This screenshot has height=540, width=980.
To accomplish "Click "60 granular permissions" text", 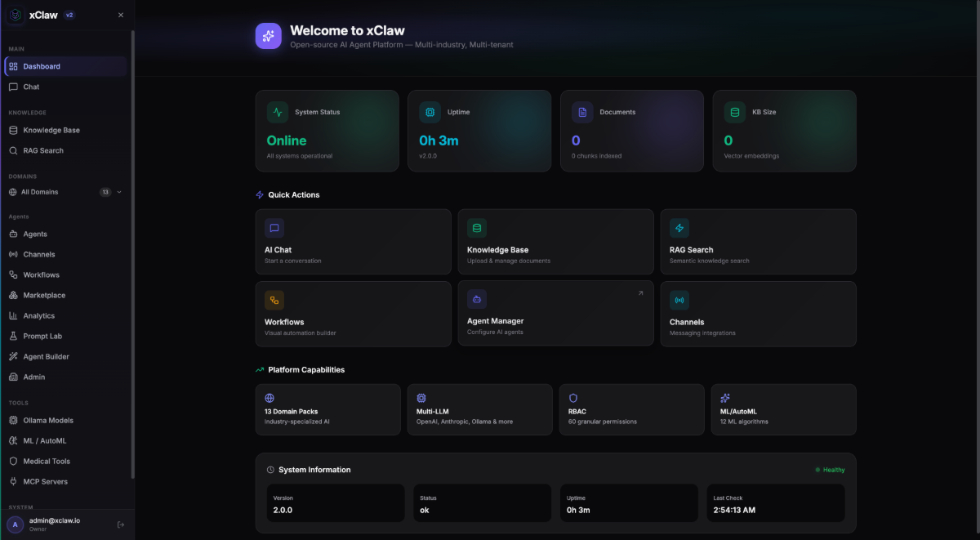I will 603,422.
